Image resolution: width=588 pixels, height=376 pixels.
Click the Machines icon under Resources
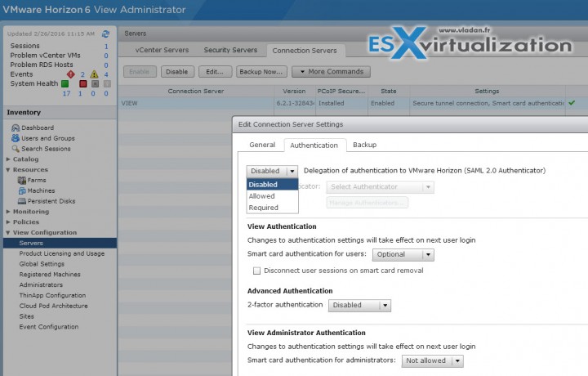[x=22, y=190]
